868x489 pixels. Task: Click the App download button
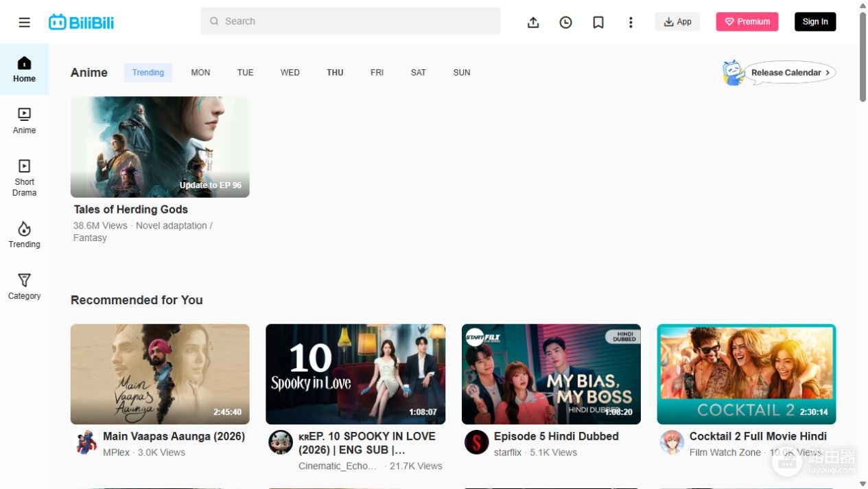click(677, 22)
